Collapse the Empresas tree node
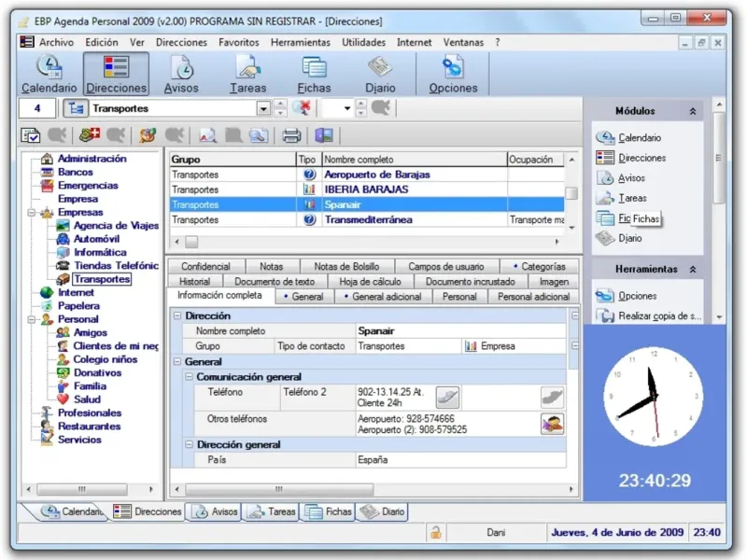This screenshot has height=560, width=747. click(x=30, y=212)
